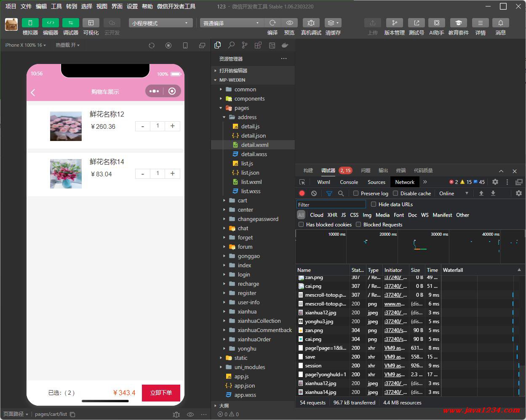Click the Network record button
This screenshot has height=420, width=526.
(302, 193)
